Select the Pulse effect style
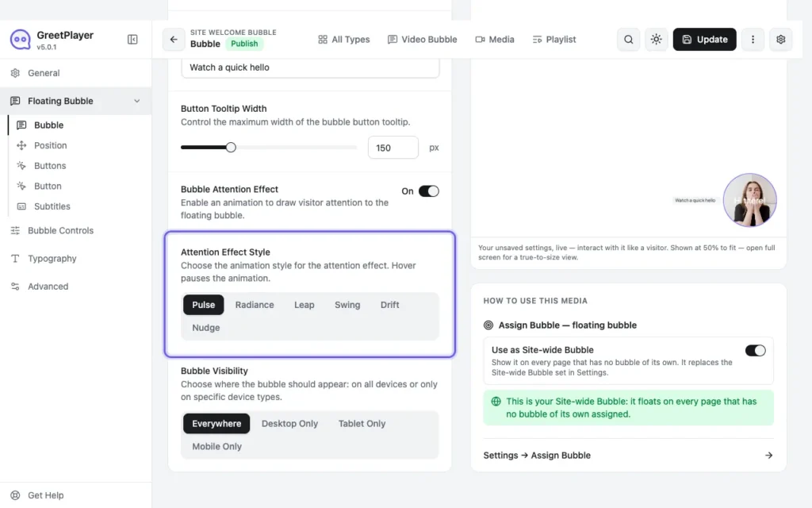The height and width of the screenshot is (508, 812). point(204,305)
